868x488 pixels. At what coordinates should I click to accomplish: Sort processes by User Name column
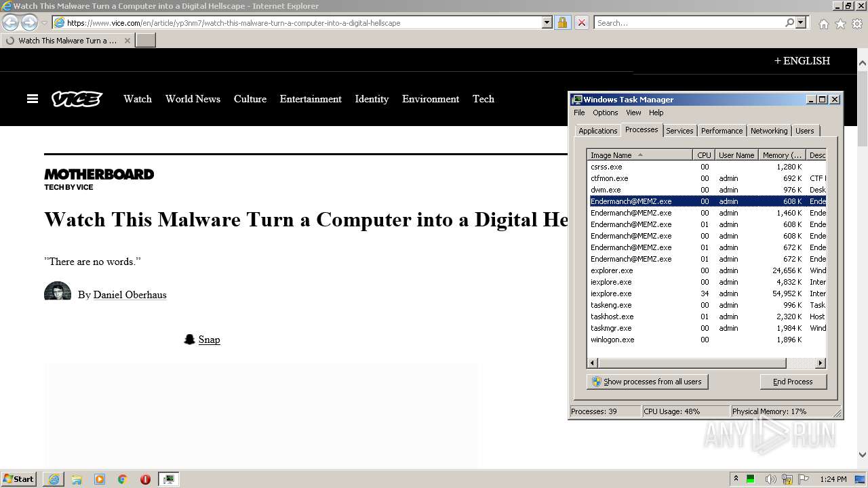pyautogui.click(x=736, y=155)
